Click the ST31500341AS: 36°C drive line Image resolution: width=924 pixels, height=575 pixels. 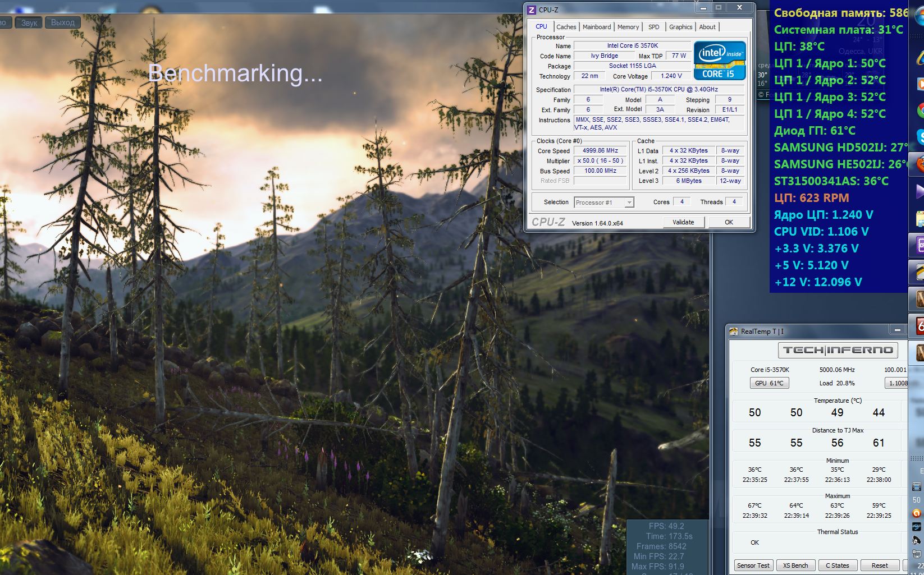[831, 181]
